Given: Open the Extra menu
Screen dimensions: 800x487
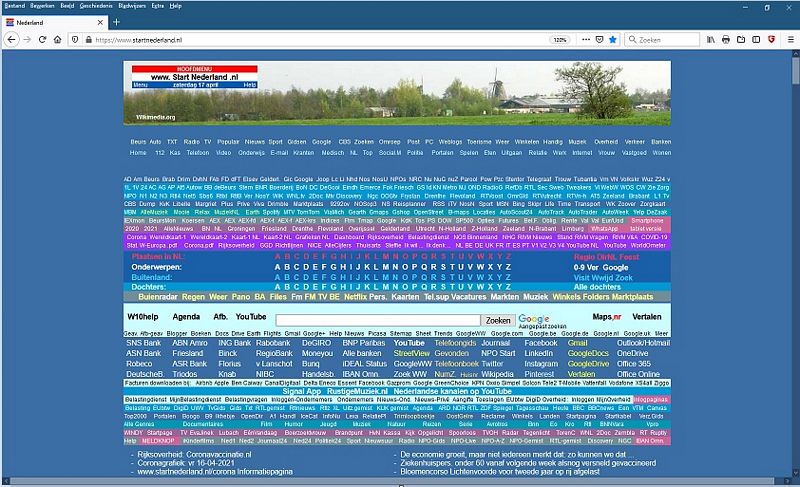Looking at the screenshot, I should [x=158, y=6].
